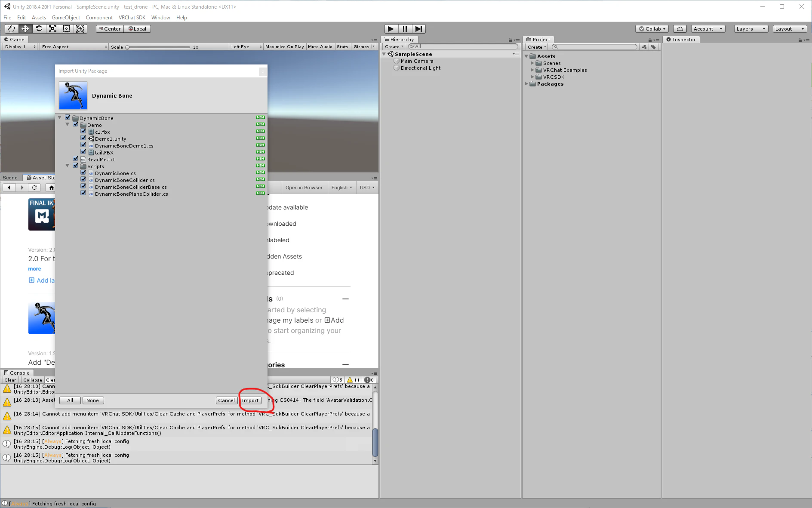Uncheck the Demo folder checkbox
The height and width of the screenshot is (508, 812).
coord(76,124)
